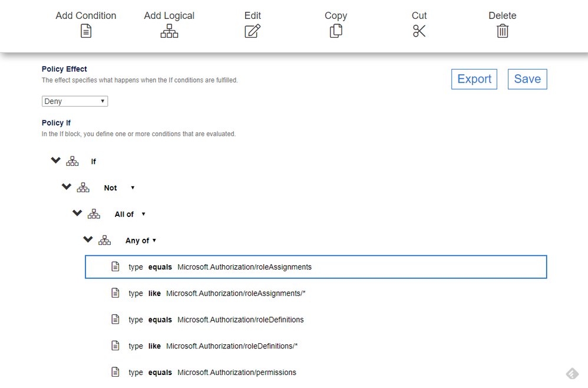
Task: Open the Policy Effect Deny dropdown
Action: pos(75,101)
